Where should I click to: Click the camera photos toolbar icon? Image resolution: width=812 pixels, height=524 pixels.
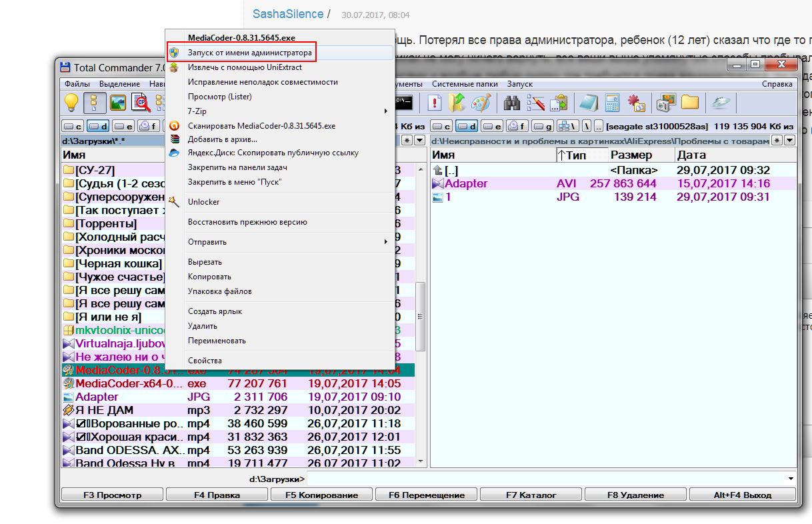[667, 102]
